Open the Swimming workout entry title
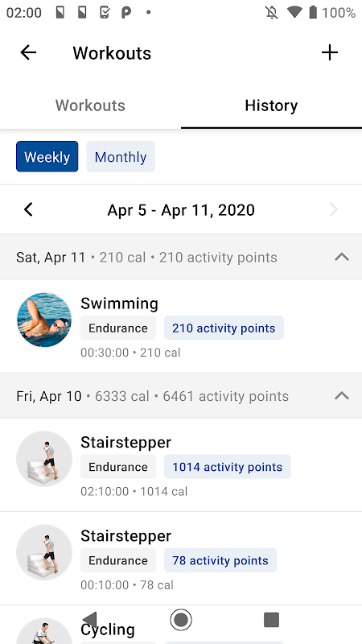Image resolution: width=362 pixels, height=644 pixels. pos(119,303)
